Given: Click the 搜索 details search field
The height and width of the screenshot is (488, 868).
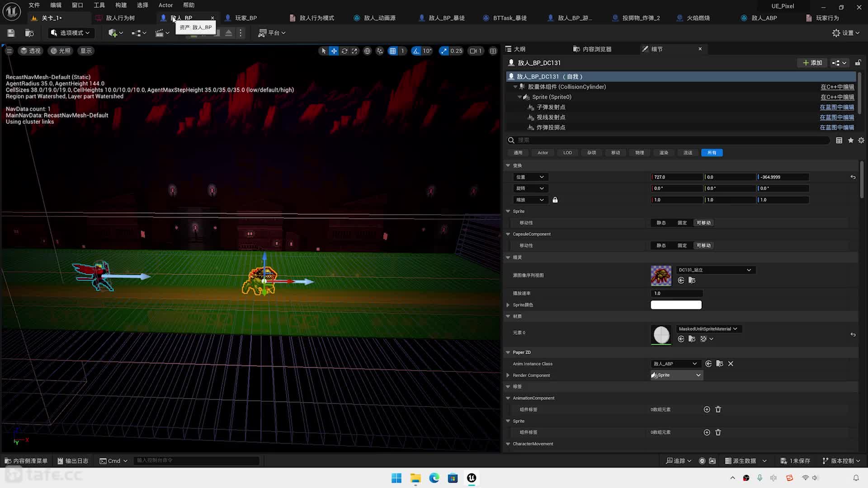Looking at the screenshot, I should point(668,141).
